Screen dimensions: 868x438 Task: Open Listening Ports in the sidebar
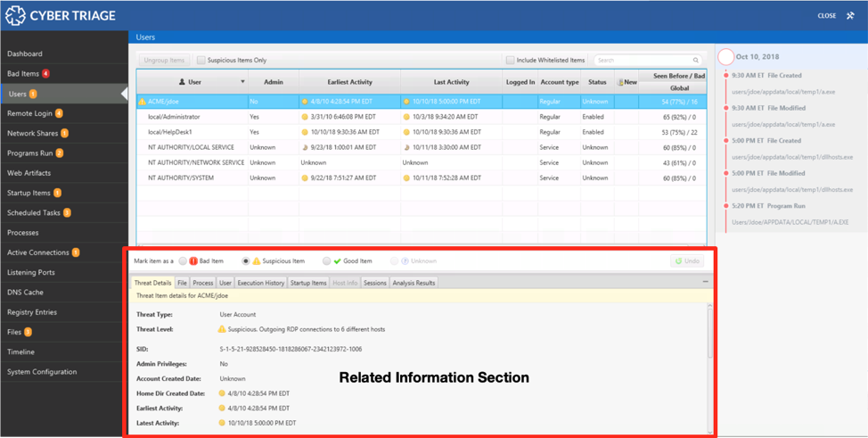point(64,273)
